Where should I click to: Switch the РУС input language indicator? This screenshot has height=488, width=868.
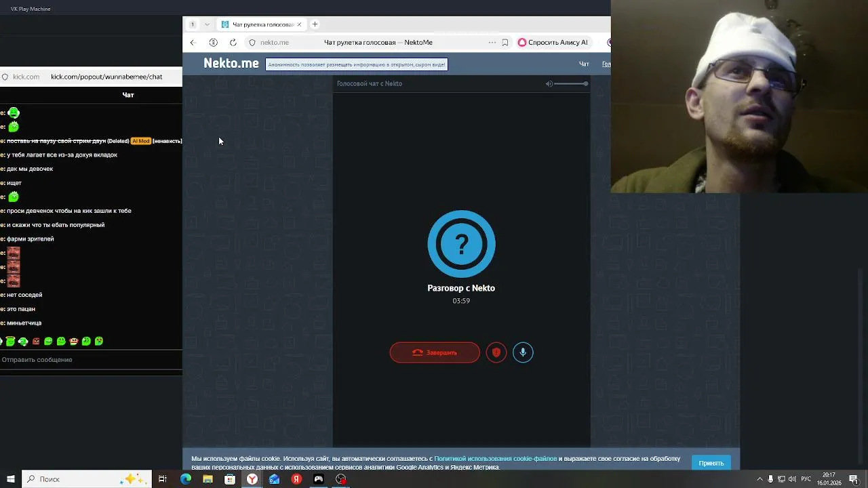coord(807,479)
